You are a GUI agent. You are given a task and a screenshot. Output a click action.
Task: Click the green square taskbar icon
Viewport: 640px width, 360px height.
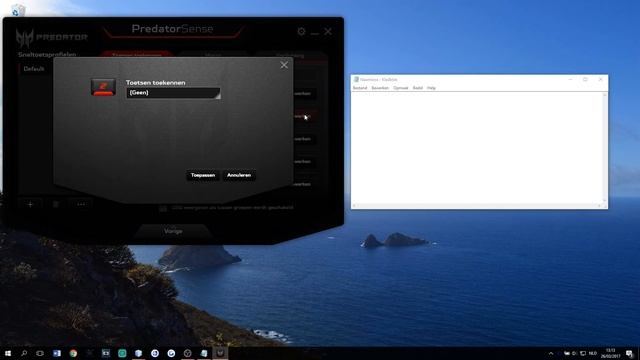point(122,353)
